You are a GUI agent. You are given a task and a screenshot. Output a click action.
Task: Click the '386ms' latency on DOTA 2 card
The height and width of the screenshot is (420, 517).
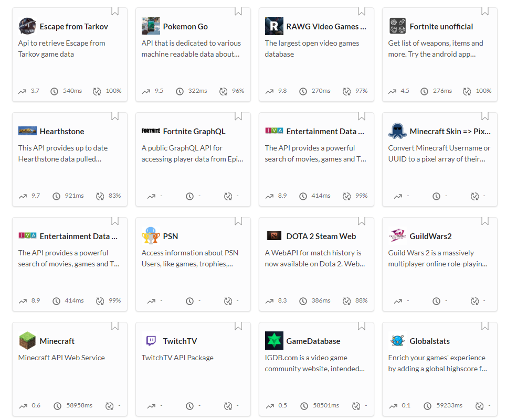click(x=321, y=300)
